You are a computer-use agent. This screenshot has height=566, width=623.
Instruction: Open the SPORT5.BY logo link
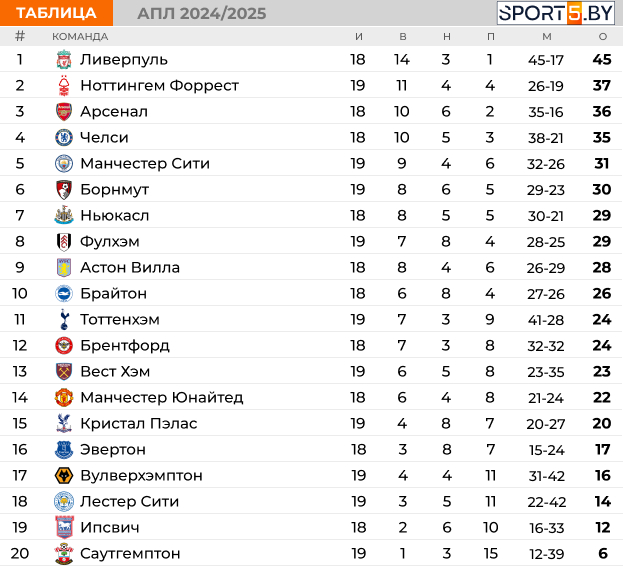tap(555, 13)
